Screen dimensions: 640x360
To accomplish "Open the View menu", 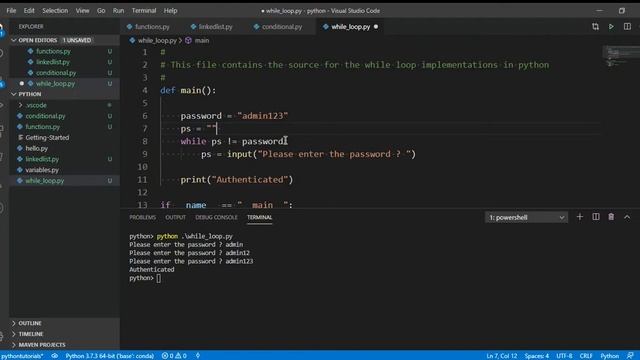I will point(82,11).
